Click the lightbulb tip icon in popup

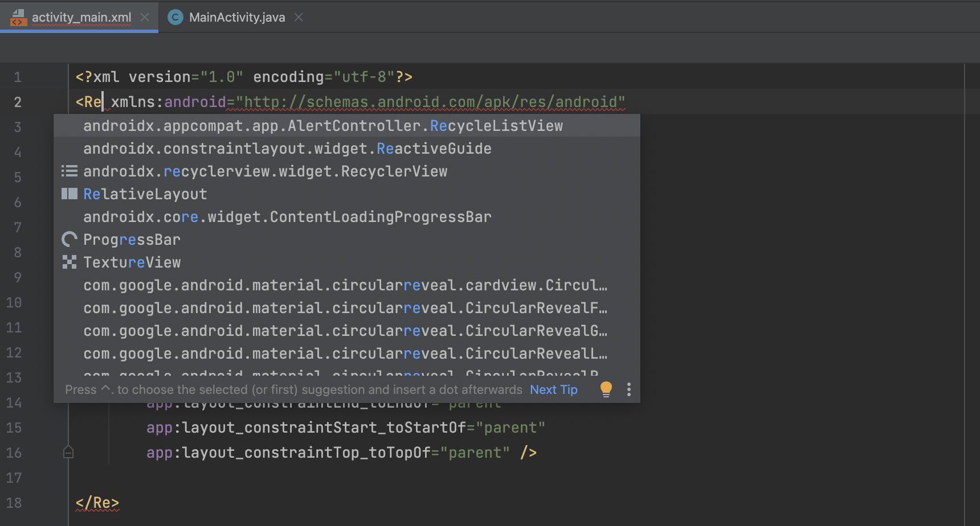[x=606, y=389]
